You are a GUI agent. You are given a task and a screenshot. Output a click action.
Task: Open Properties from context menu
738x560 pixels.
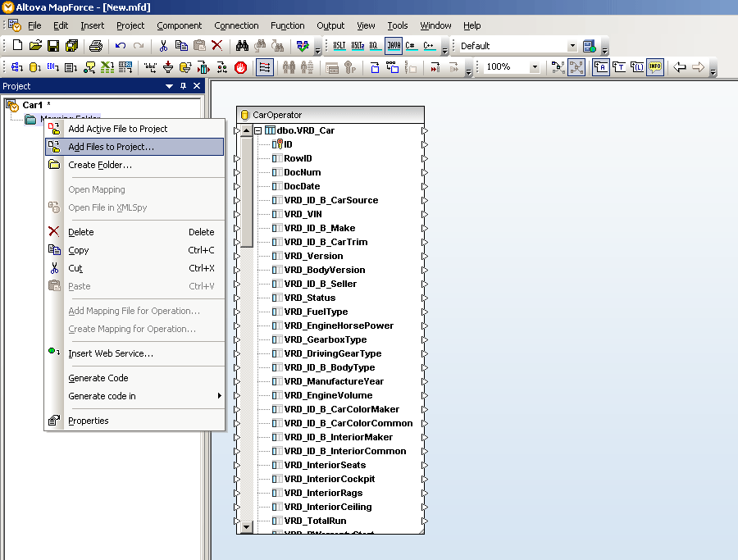click(134, 421)
